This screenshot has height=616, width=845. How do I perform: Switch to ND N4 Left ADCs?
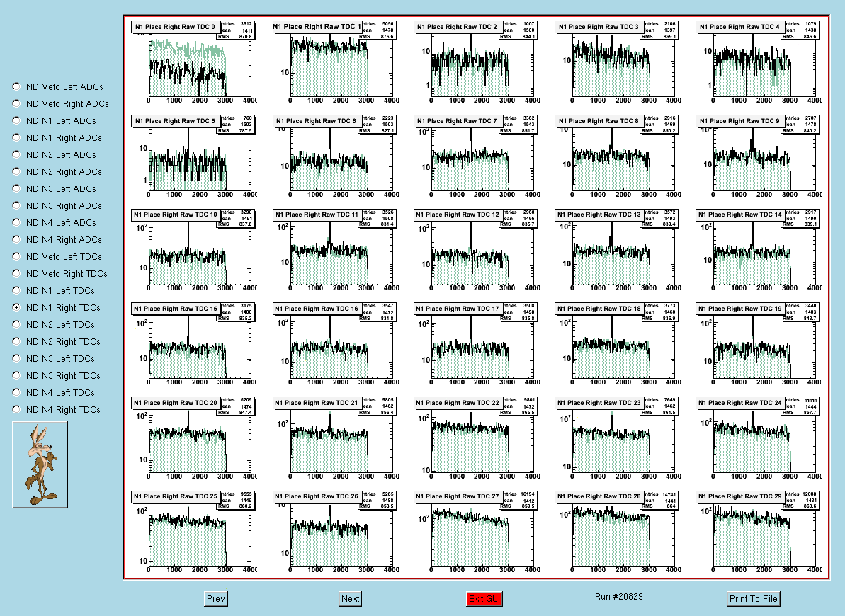pyautogui.click(x=16, y=222)
